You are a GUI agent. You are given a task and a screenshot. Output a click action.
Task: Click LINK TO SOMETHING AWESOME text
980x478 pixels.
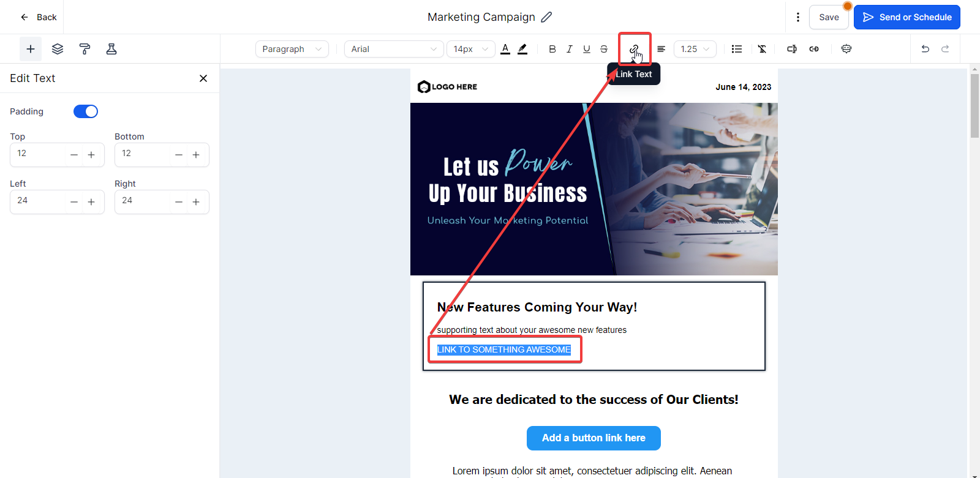[x=504, y=349]
